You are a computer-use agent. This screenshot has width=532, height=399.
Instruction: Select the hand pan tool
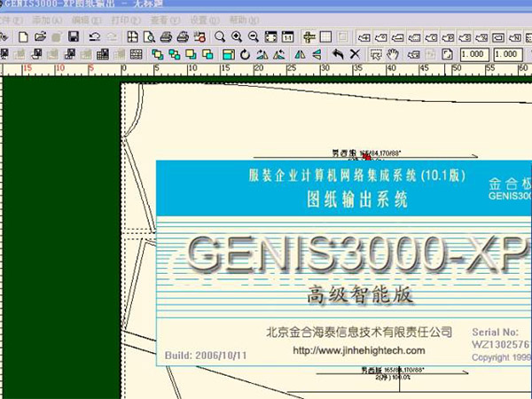coord(393,54)
